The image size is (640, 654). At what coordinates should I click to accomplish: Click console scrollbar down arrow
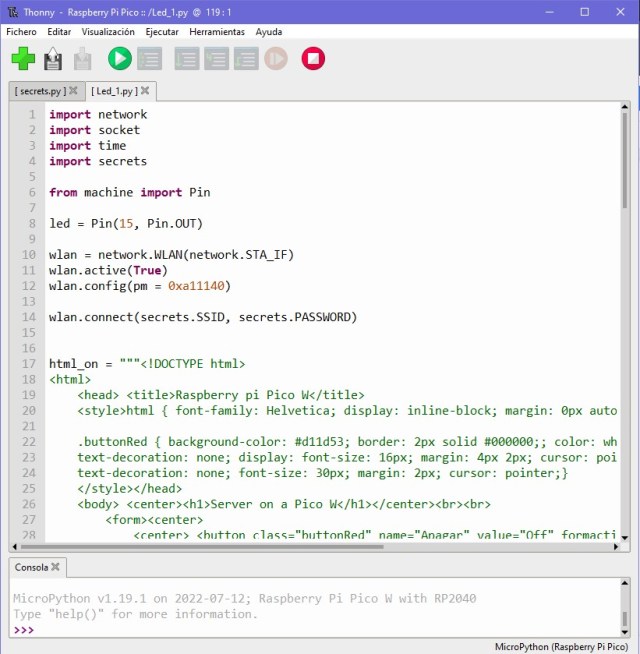click(625, 632)
